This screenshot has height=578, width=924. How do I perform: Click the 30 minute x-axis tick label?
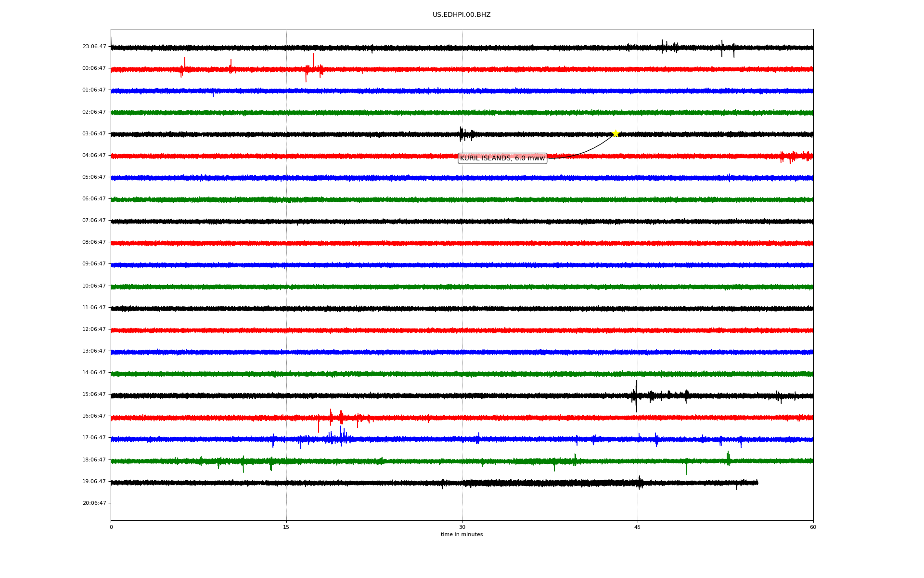point(462,527)
